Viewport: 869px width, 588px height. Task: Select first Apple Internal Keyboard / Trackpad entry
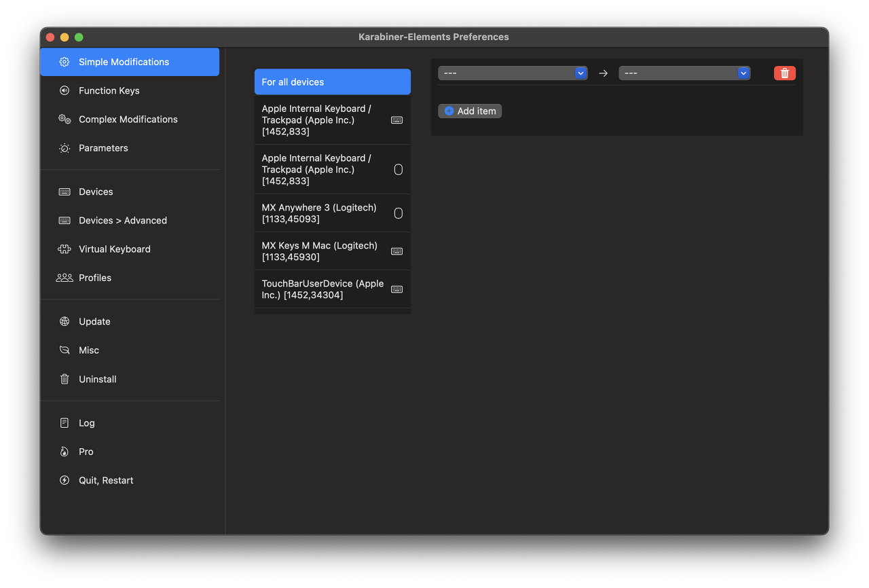333,120
